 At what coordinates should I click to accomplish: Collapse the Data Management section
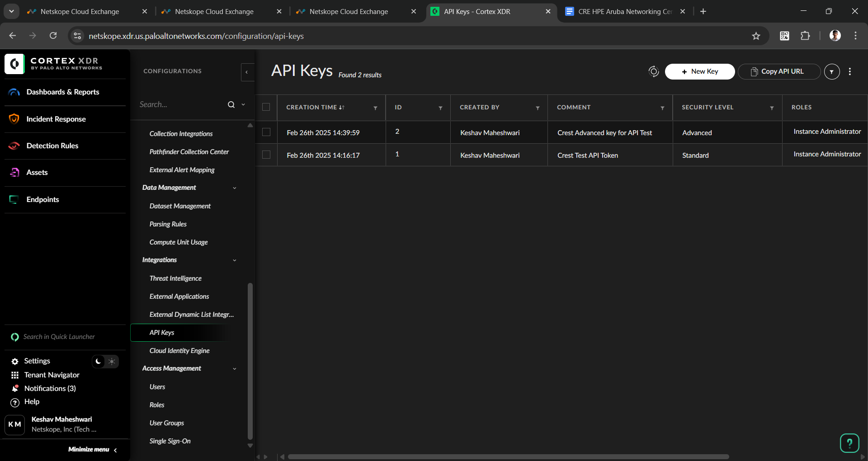[234, 188]
